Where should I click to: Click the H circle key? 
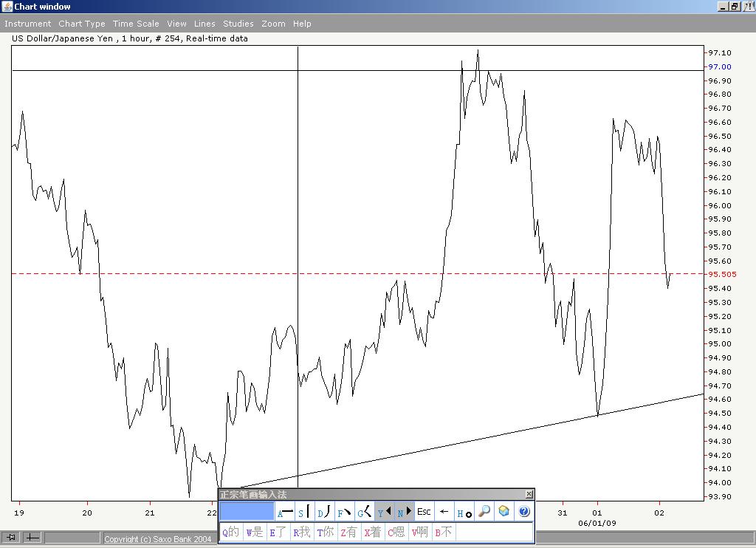(464, 512)
